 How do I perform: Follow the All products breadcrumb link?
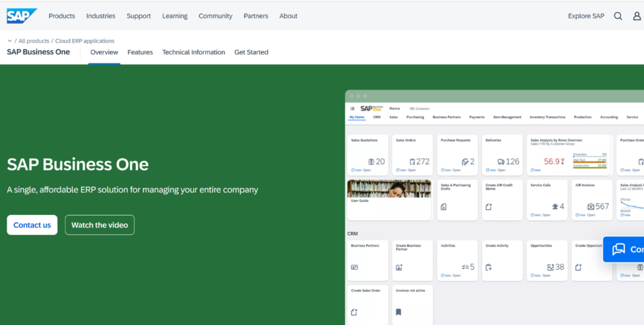click(x=34, y=41)
